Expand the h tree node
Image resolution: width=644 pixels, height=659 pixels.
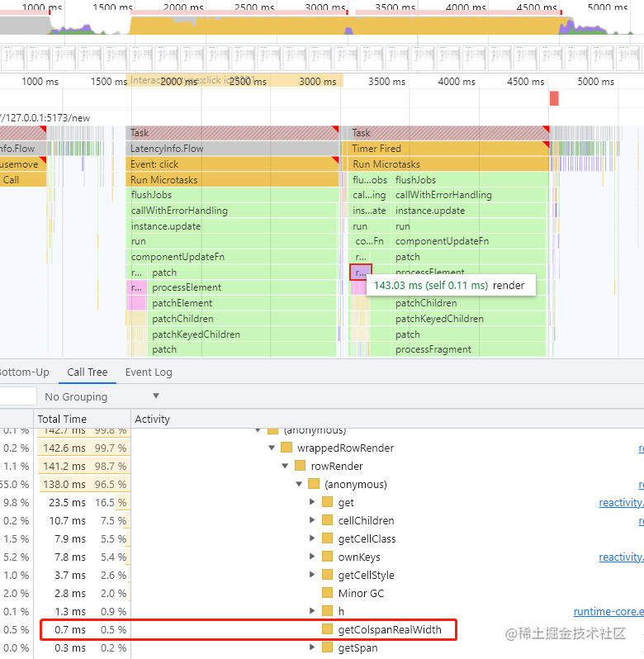tap(312, 610)
